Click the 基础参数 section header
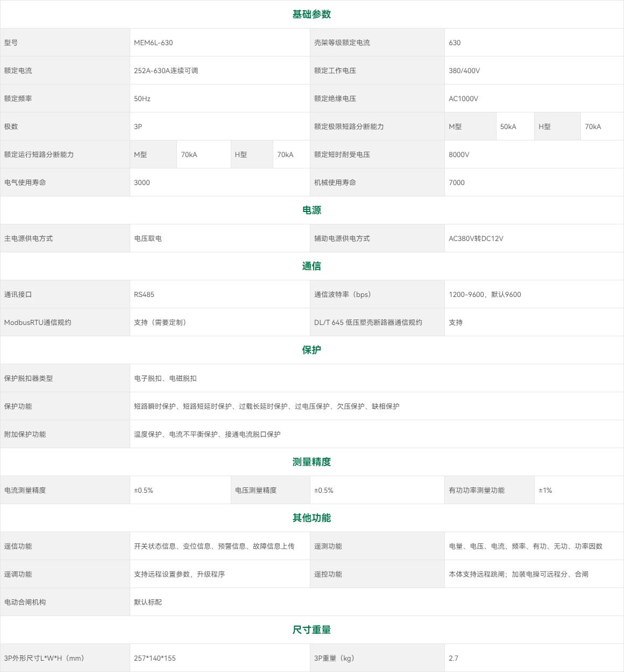Image resolution: width=624 pixels, height=672 pixels. [x=311, y=15]
